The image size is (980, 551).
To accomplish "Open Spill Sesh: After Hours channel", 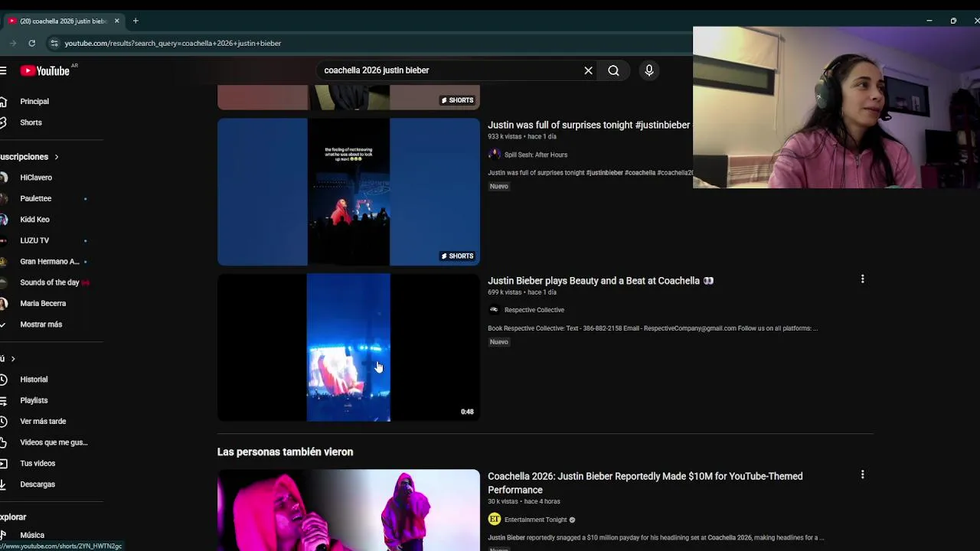I will (536, 155).
